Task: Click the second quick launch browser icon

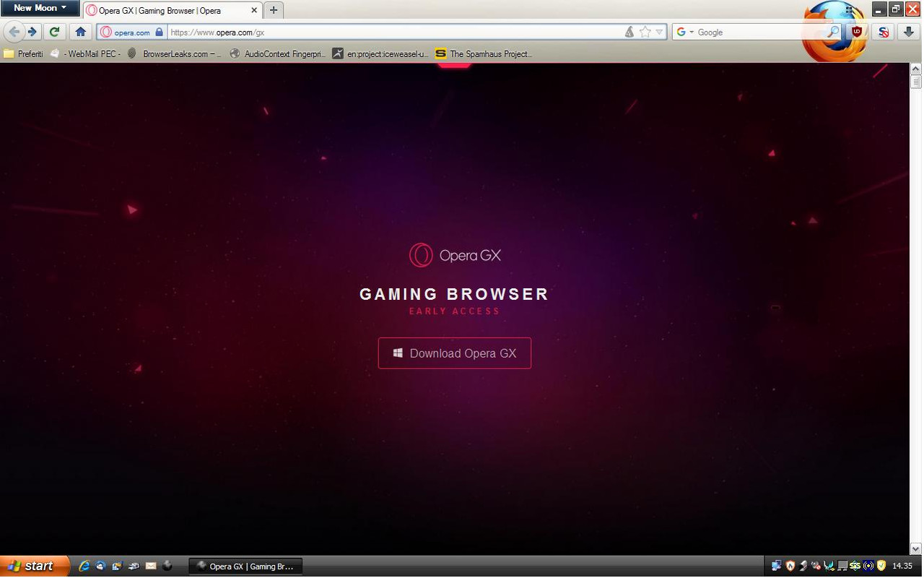Action: tap(101, 566)
